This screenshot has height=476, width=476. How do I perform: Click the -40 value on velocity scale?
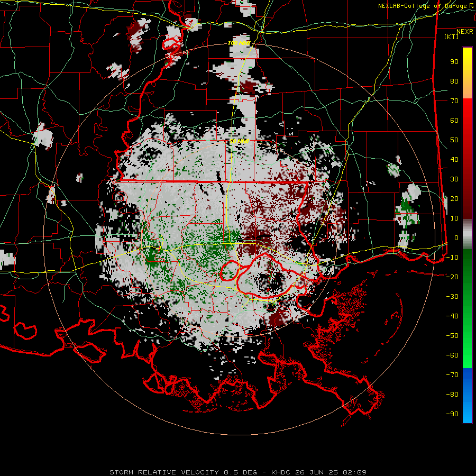452,316
